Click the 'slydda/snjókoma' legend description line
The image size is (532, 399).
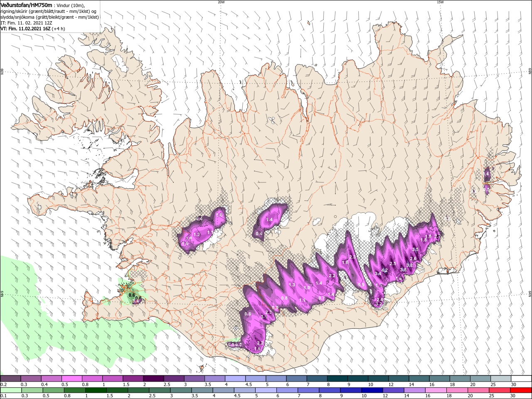49,17
